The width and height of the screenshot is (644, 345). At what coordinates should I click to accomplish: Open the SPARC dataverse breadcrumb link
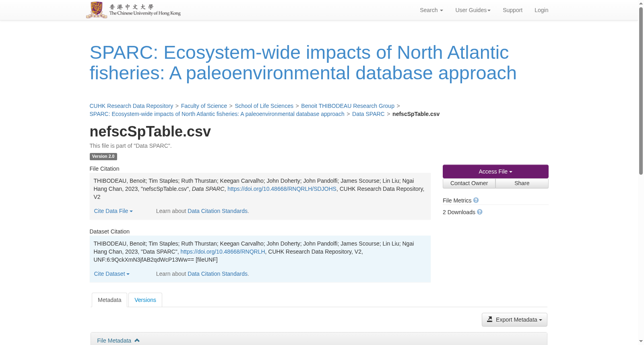point(217,114)
